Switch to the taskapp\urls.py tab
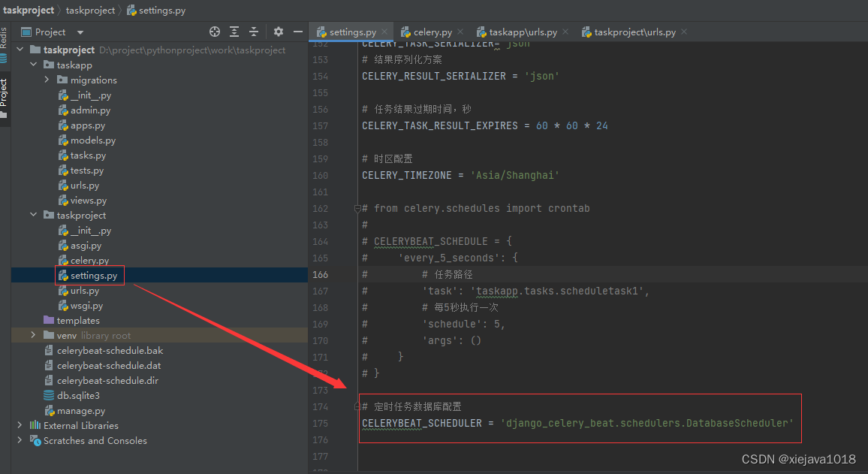The image size is (868, 474). 523,32
